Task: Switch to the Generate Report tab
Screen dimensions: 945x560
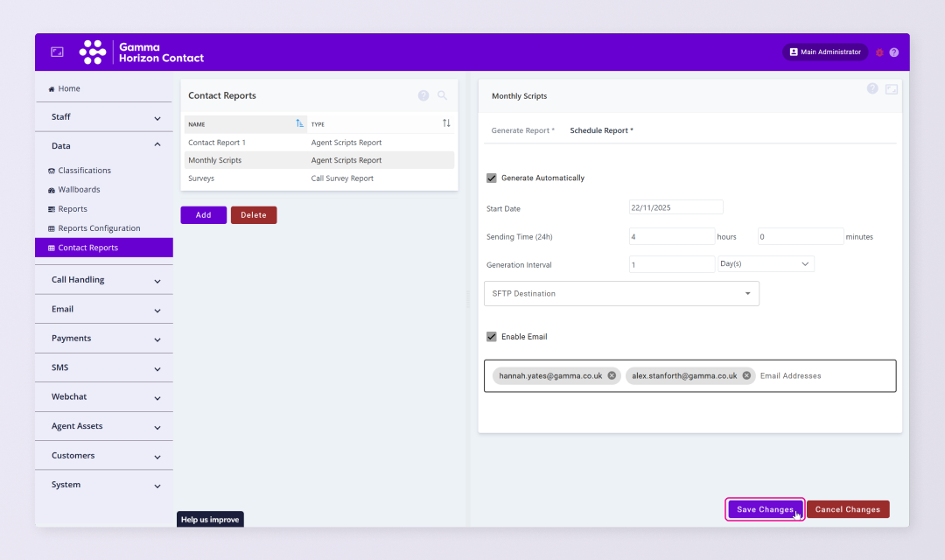Action: [x=522, y=130]
